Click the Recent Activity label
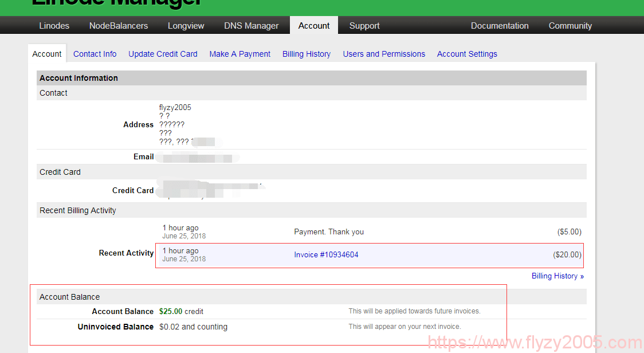Viewport: 644px width, 353px height. [x=126, y=253]
